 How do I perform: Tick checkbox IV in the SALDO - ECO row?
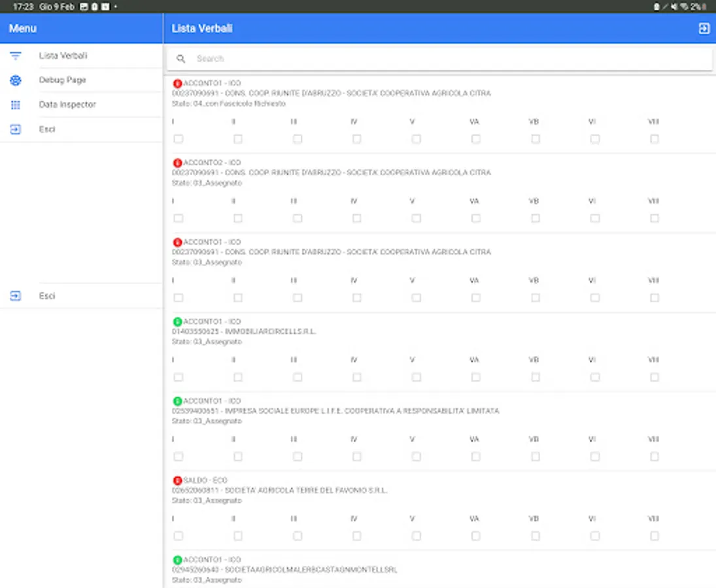(356, 536)
